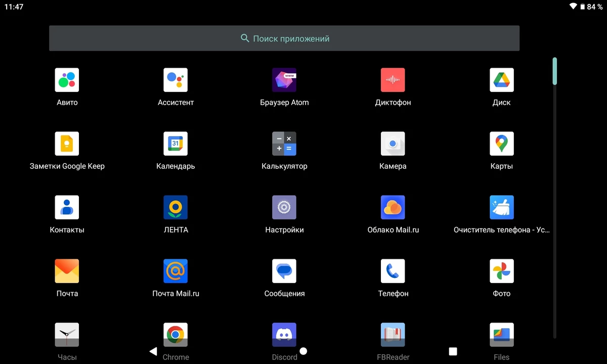Launch the Календарь app

(x=176, y=144)
